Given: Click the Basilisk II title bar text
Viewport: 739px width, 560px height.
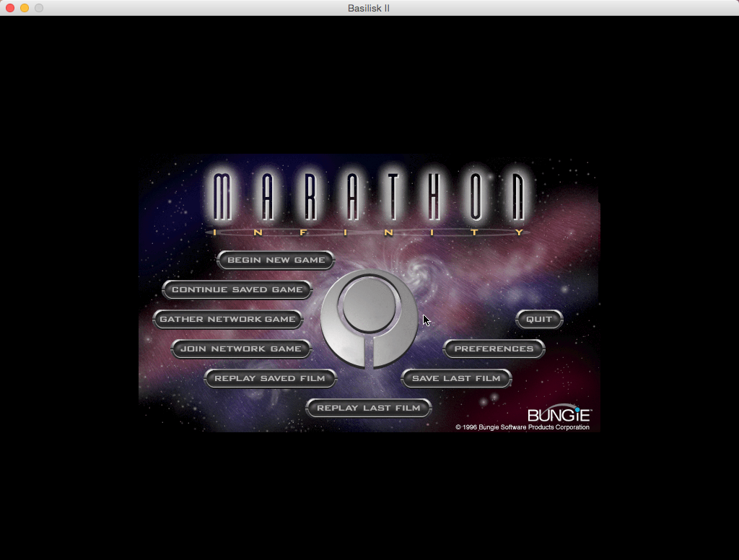Looking at the screenshot, I should tap(369, 8).
